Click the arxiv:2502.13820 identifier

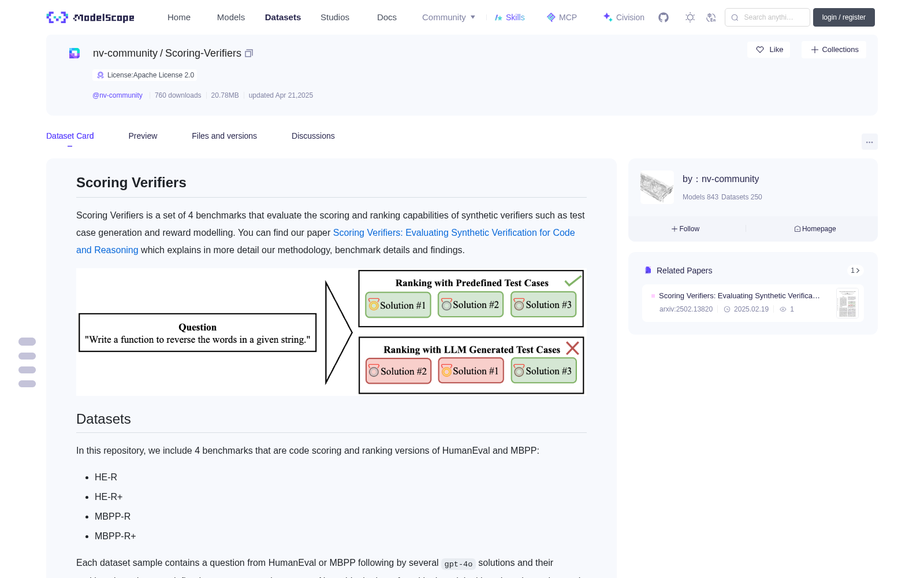[686, 309]
